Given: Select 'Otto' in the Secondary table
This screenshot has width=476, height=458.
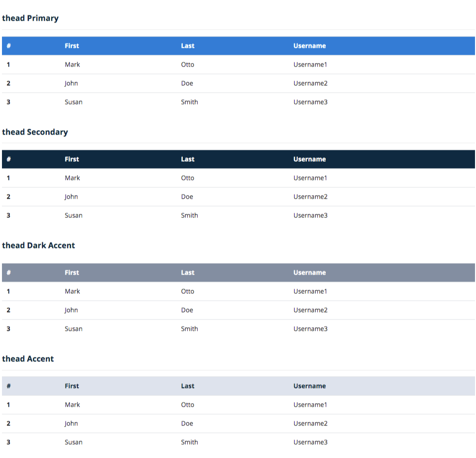Looking at the screenshot, I should coord(188,178).
